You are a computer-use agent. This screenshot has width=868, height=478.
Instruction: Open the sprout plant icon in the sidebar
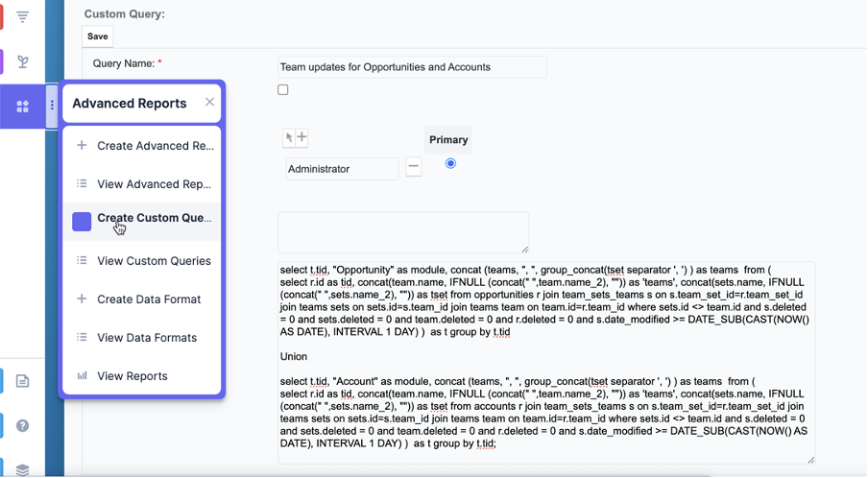pyautogui.click(x=23, y=61)
